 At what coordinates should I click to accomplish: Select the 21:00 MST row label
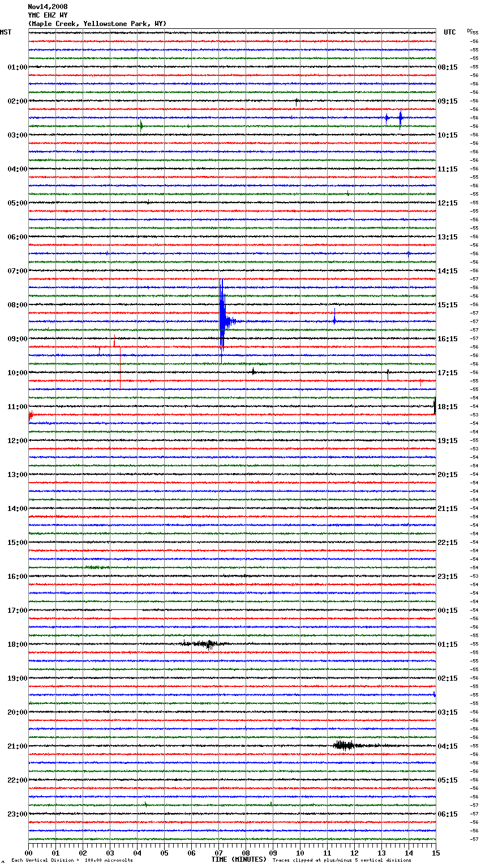pyautogui.click(x=18, y=746)
